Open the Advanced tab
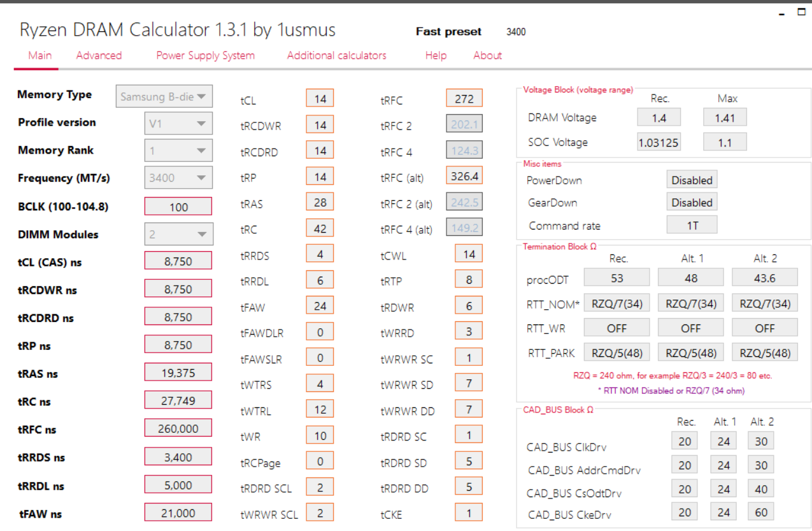812x531 pixels. coord(99,55)
